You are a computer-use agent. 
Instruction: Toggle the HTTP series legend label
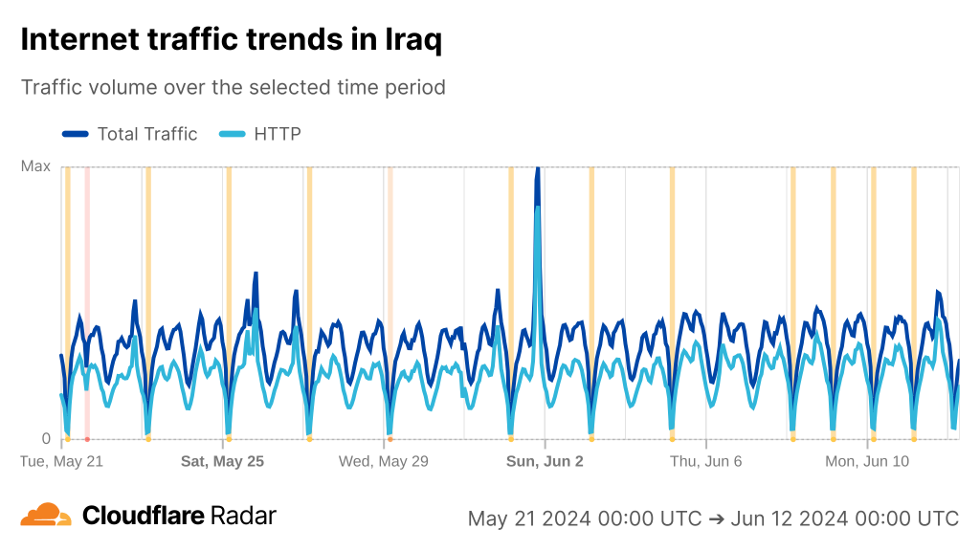tap(278, 134)
